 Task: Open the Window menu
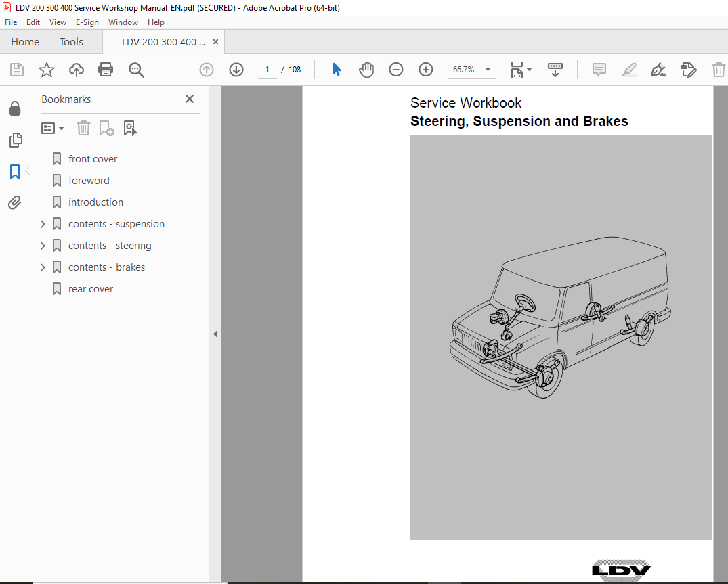pos(123,22)
